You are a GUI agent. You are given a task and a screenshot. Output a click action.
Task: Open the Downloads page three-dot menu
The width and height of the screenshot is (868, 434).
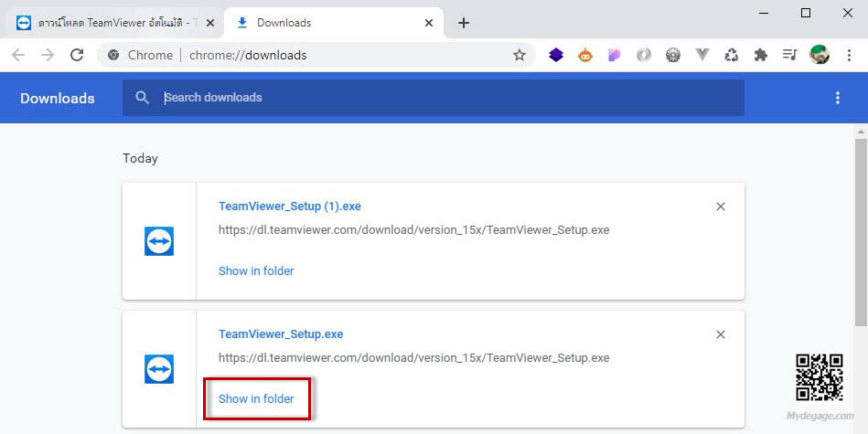click(838, 98)
